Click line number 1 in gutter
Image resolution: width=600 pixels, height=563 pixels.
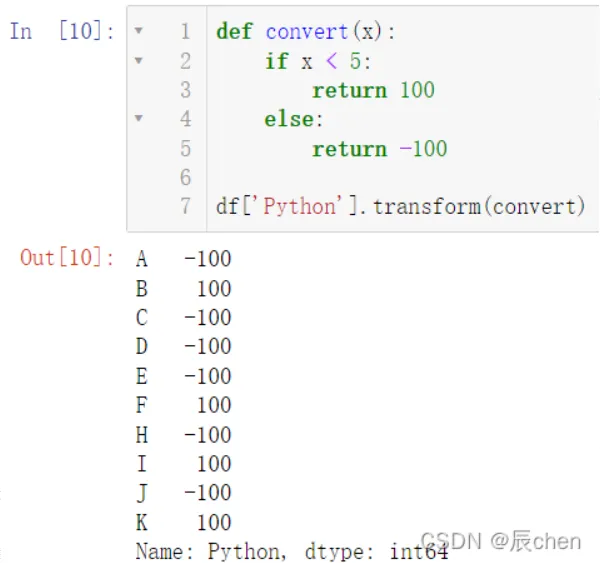pos(186,31)
